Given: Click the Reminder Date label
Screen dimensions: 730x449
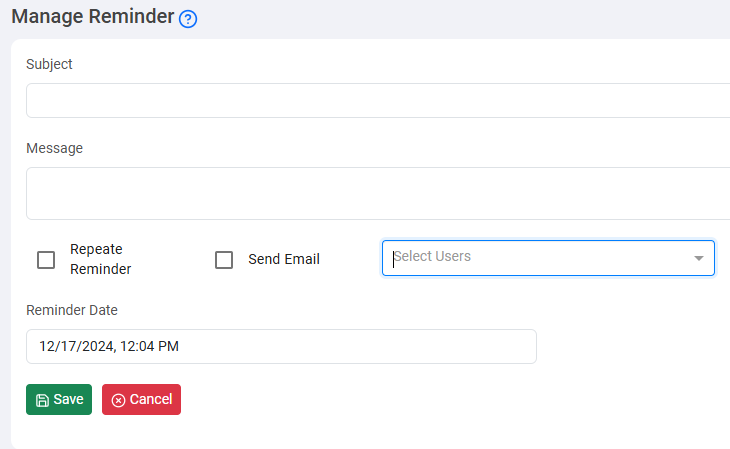Looking at the screenshot, I should (72, 310).
